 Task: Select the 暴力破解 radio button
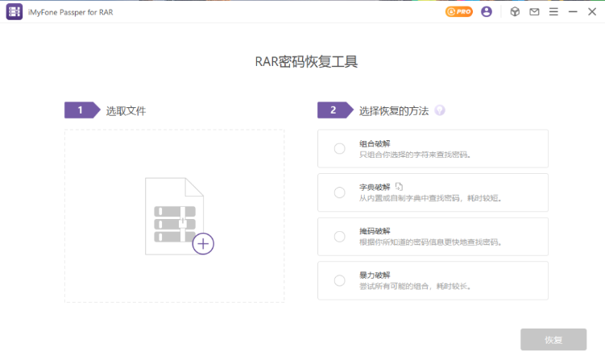click(x=339, y=280)
